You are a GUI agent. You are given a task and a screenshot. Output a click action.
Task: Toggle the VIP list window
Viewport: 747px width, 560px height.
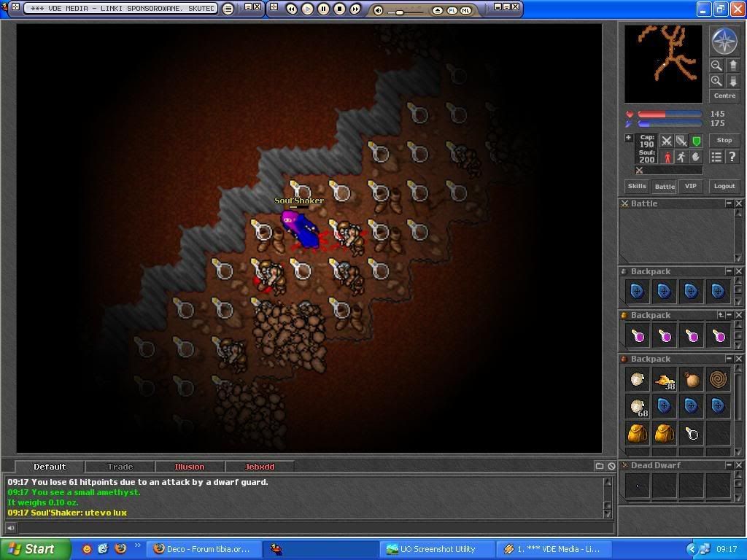pos(690,186)
